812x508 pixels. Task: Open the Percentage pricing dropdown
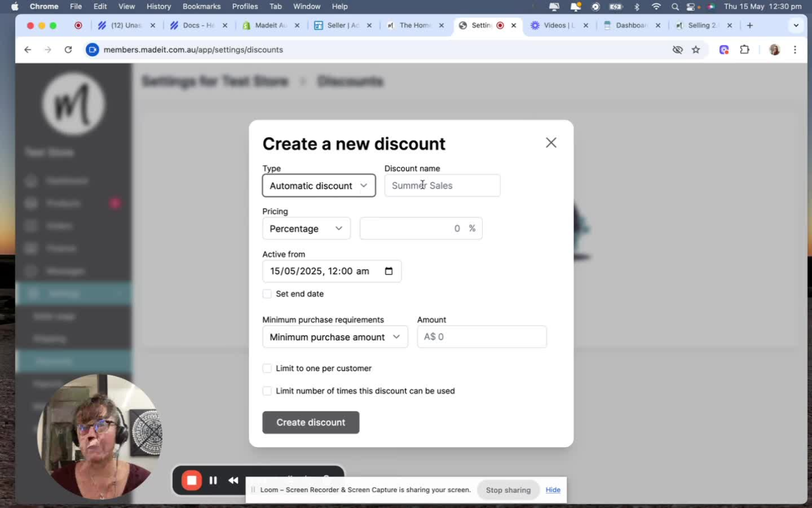(307, 228)
